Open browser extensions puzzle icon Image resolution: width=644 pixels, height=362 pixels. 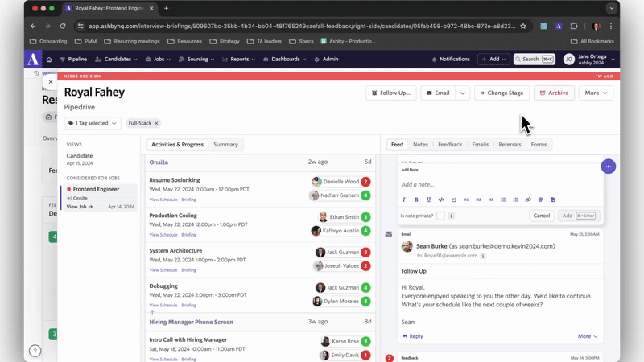click(x=574, y=26)
